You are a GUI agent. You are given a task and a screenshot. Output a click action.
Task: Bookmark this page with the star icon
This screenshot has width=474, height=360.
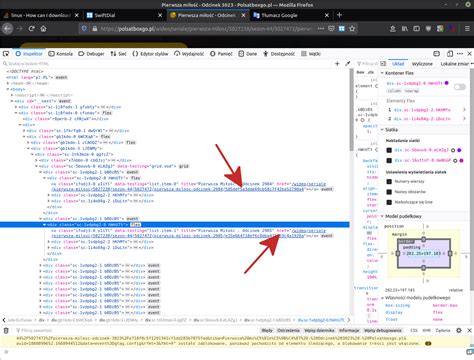pyautogui.click(x=352, y=29)
